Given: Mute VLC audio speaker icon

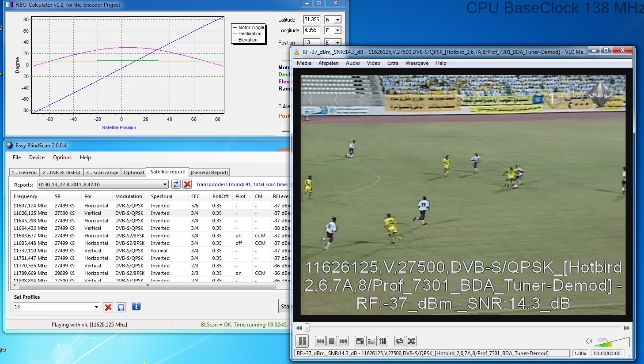Looking at the screenshot, I should point(589,341).
